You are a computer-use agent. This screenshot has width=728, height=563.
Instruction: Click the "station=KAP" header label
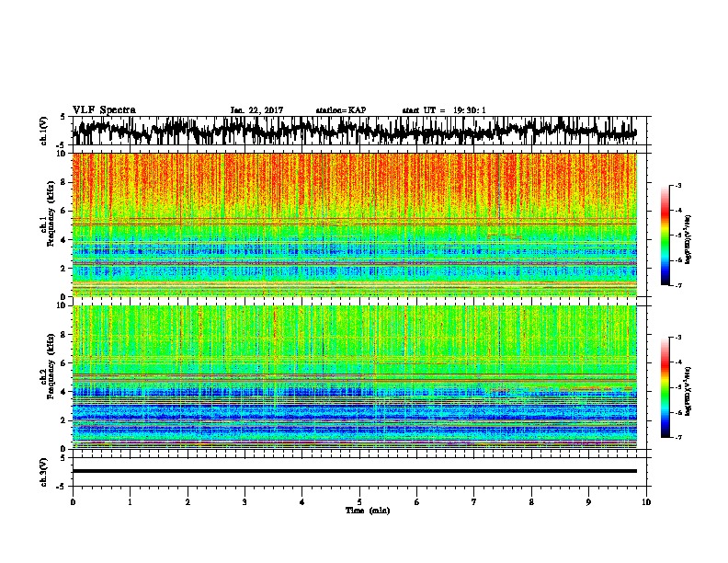point(341,110)
